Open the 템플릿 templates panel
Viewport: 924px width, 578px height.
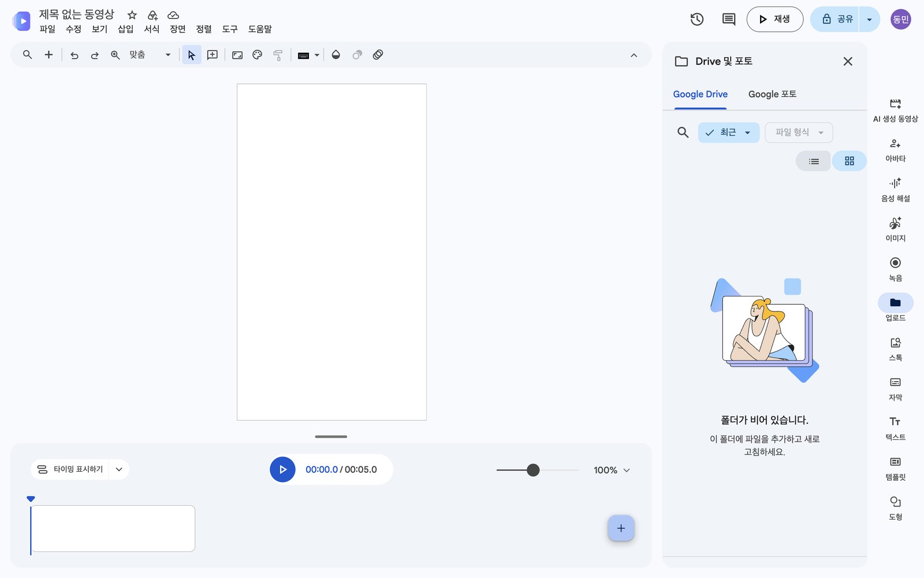(x=895, y=469)
